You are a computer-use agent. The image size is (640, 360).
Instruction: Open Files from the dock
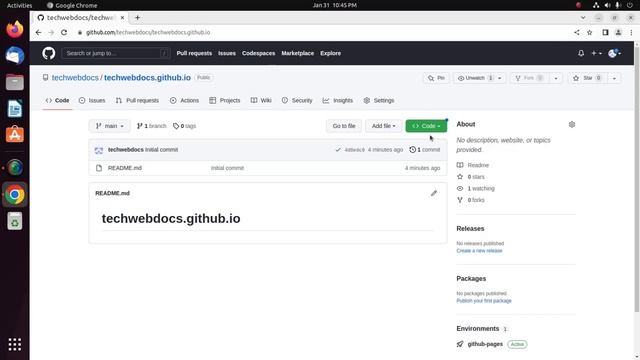tap(15, 82)
